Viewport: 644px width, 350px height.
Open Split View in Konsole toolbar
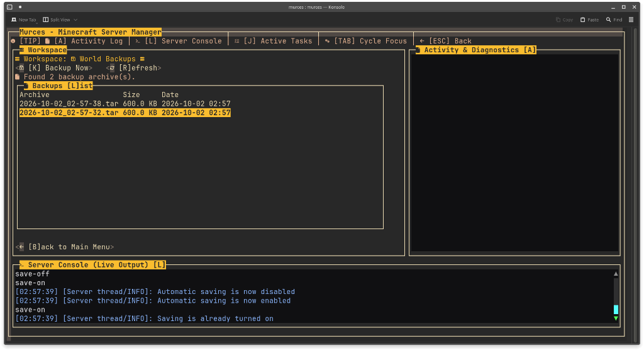(57, 20)
